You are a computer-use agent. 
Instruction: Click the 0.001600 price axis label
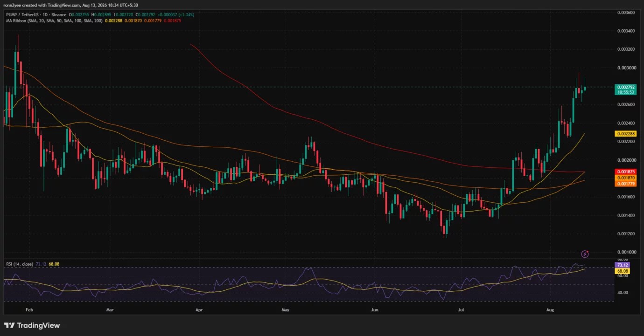pos(626,197)
